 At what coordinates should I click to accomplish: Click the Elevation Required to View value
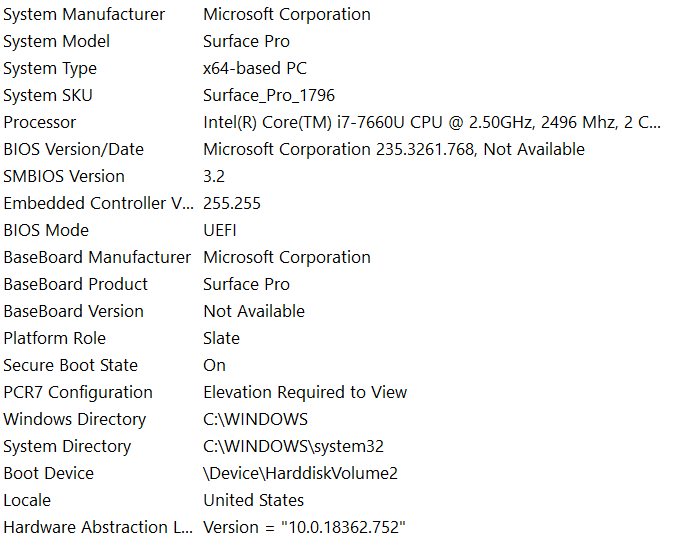coord(305,393)
